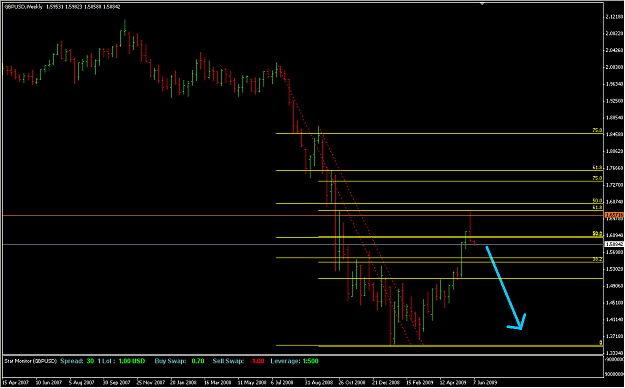Click the 10 Jun 2007 date label
Viewport: 625px width, 388px height.
pos(49,382)
